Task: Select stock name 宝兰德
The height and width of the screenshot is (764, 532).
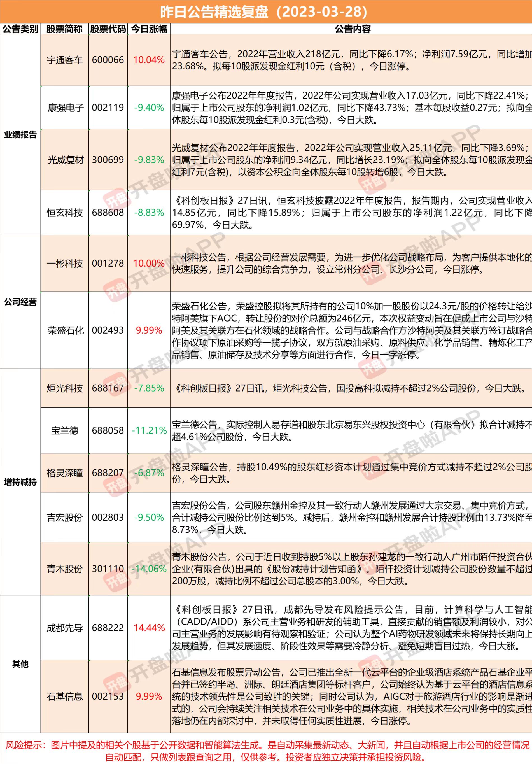Action: 65,430
